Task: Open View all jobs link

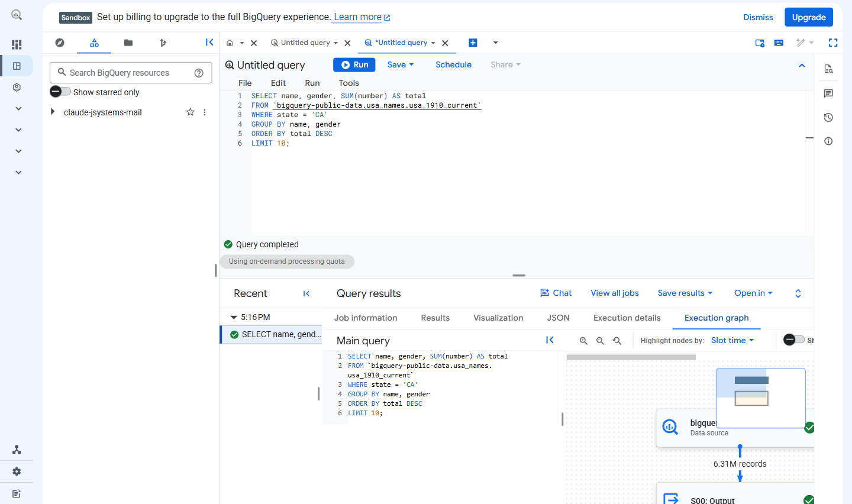Action: [614, 293]
